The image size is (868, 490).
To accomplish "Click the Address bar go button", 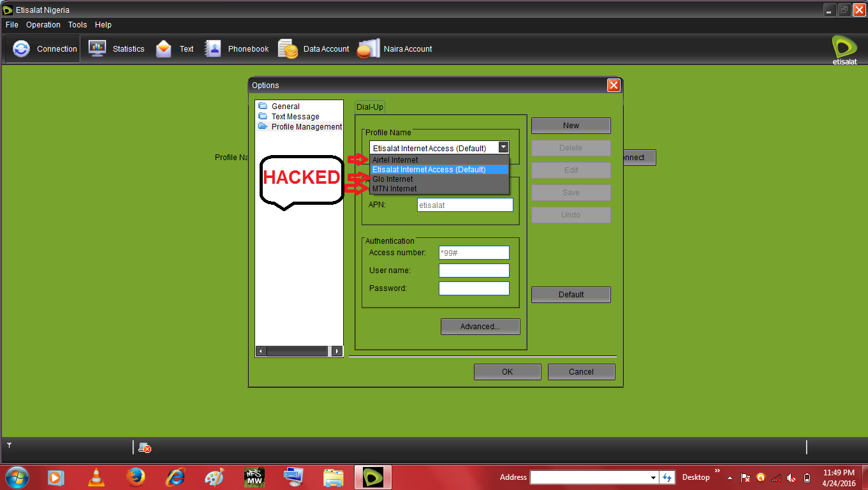I will (668, 477).
